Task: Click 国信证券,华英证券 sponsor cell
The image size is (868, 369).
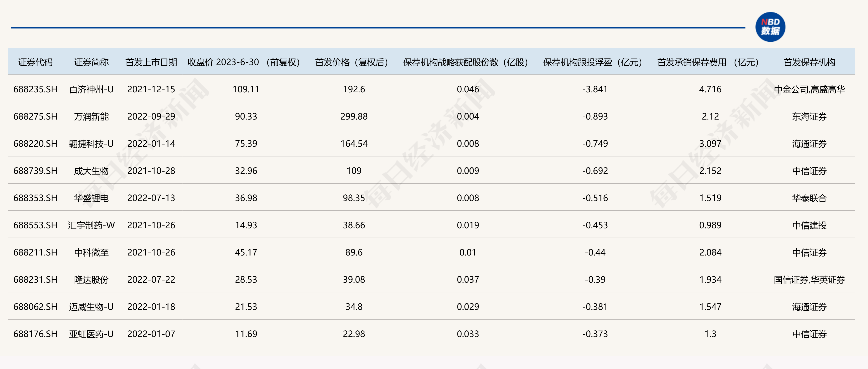Action: pos(809,280)
